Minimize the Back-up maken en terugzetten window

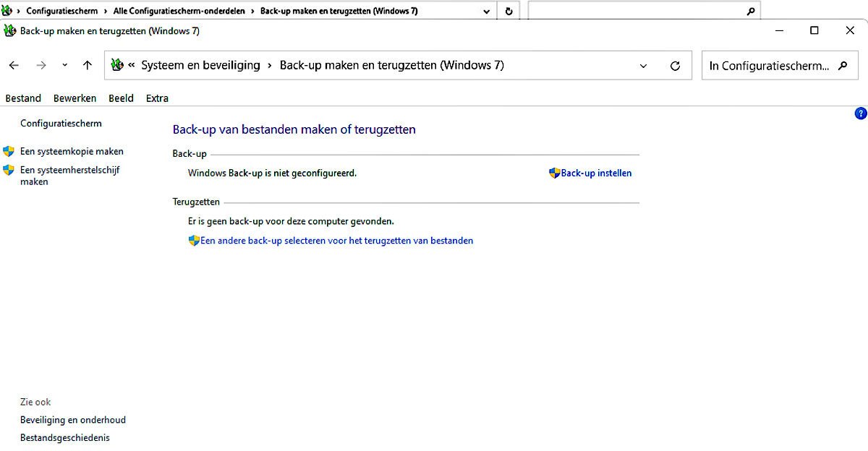[x=780, y=30]
